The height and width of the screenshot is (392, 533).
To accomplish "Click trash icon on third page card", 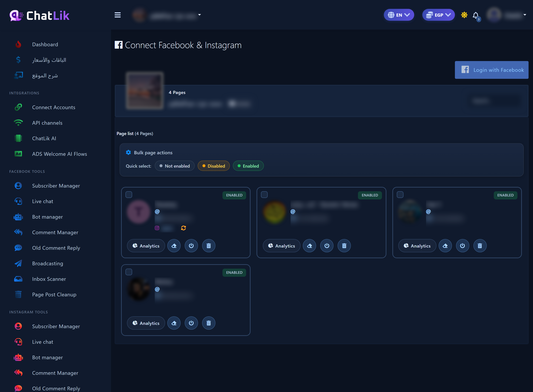I will click(480, 246).
